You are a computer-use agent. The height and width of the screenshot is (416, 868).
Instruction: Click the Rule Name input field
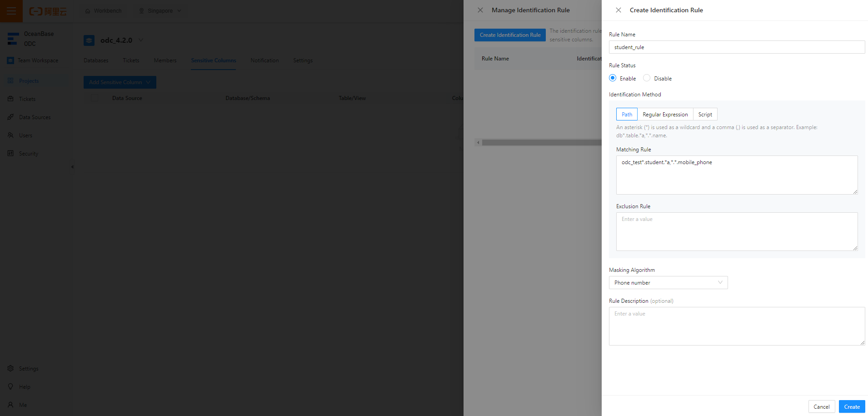coord(737,47)
